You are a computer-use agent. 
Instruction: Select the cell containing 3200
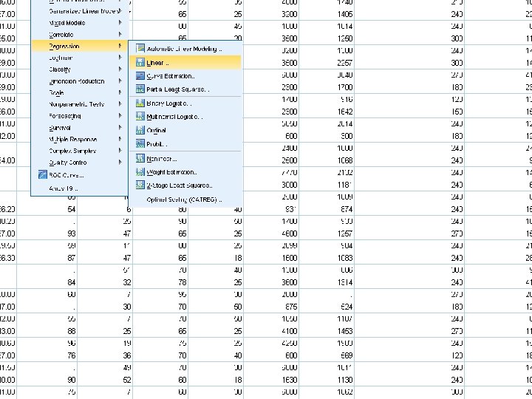click(271, 14)
